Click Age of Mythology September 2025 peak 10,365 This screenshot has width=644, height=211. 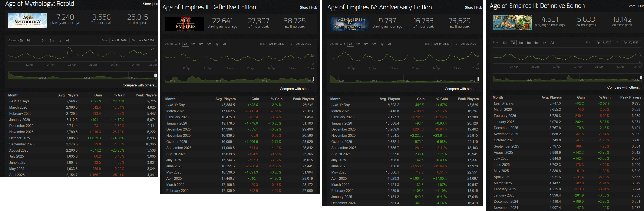(x=151, y=144)
